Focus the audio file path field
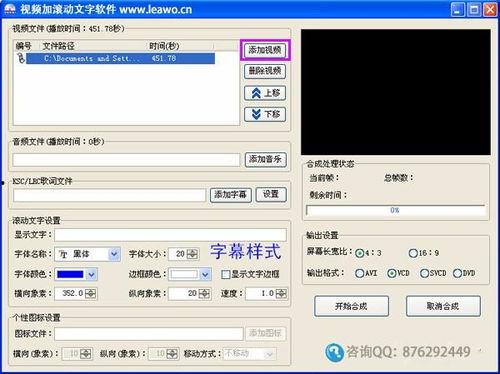The width and height of the screenshot is (500, 374). [126, 160]
